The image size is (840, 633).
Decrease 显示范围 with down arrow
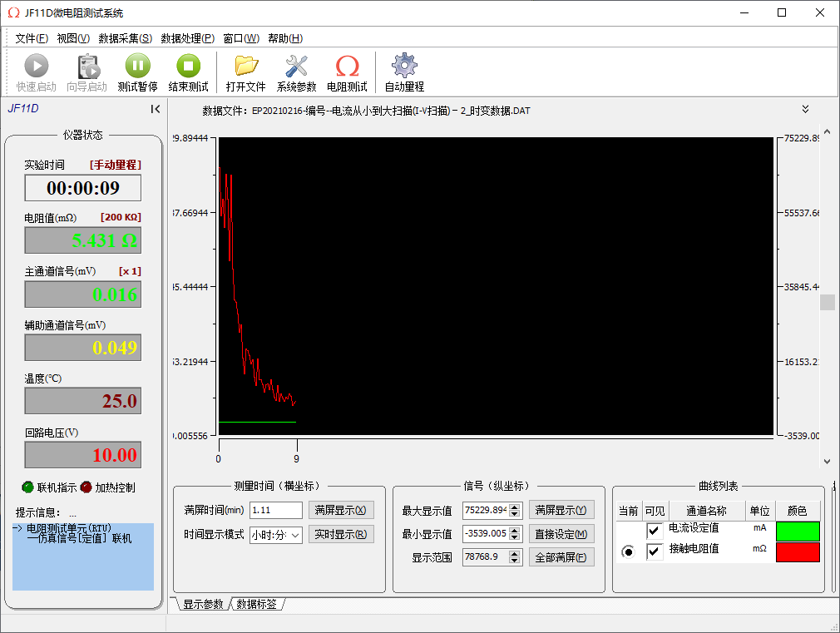tap(515, 561)
